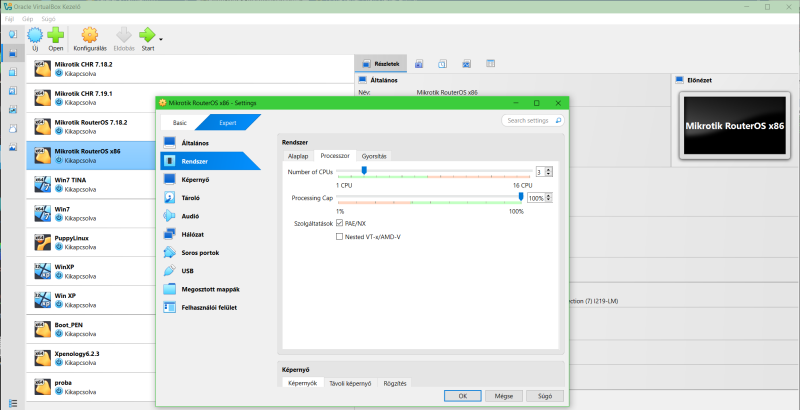Click the greyed Eldobás arrow icon

(124, 35)
